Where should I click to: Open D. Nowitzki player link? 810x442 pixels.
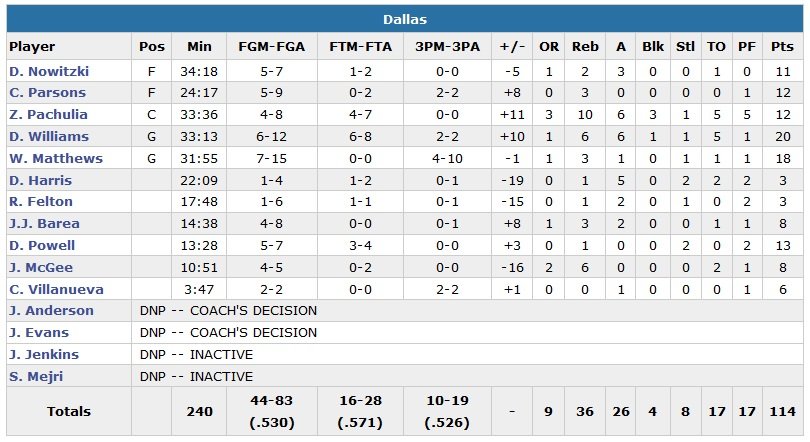click(x=49, y=72)
